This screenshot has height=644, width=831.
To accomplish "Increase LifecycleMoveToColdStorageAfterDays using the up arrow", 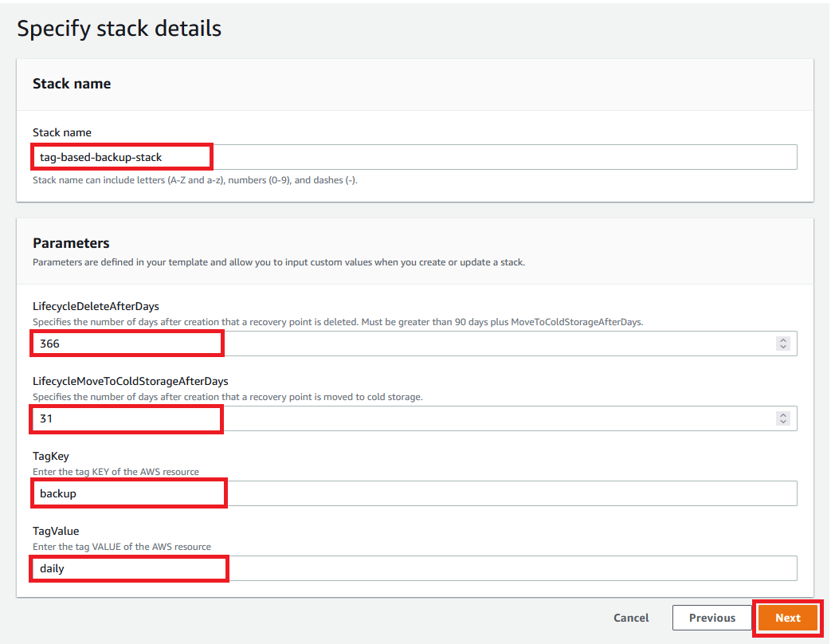I will [x=783, y=414].
